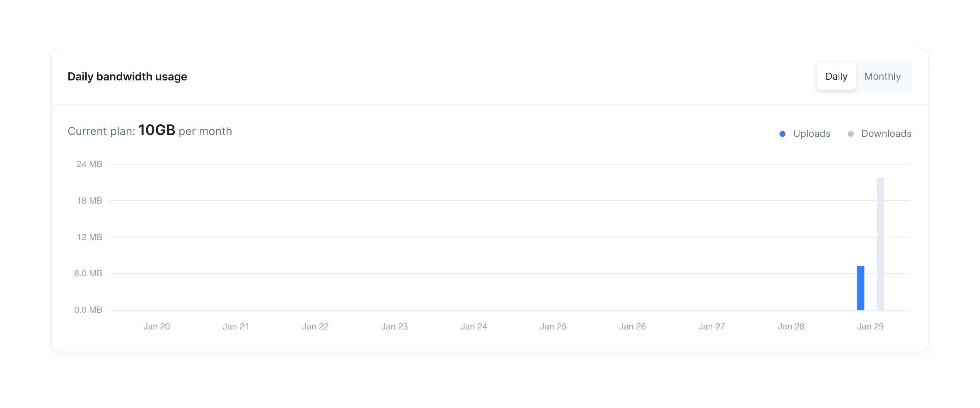
Task: Click the 10GB plan amount
Action: (x=157, y=131)
